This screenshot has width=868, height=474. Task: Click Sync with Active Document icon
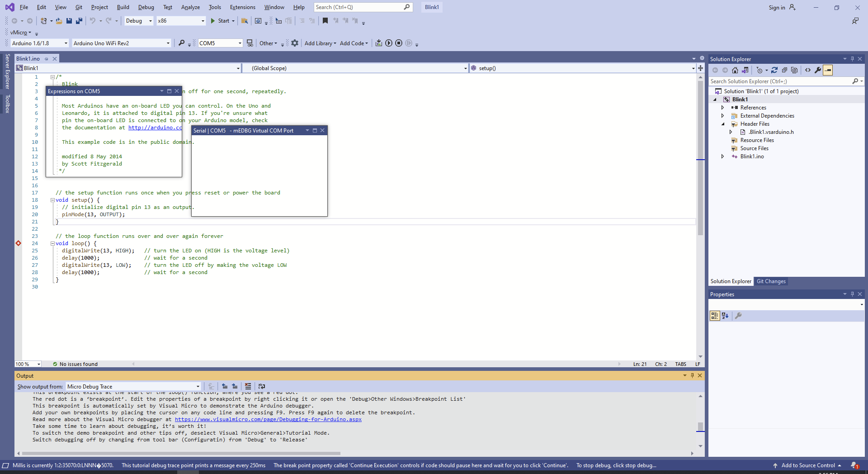(774, 70)
